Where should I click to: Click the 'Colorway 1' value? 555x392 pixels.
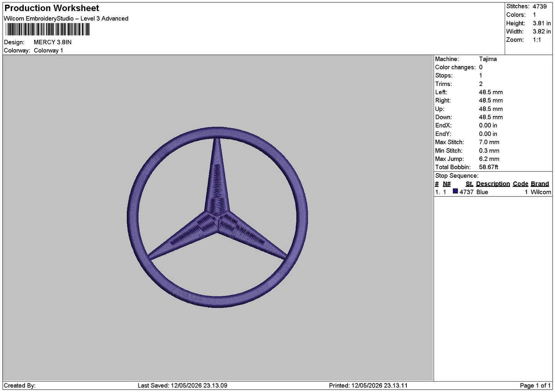point(48,51)
